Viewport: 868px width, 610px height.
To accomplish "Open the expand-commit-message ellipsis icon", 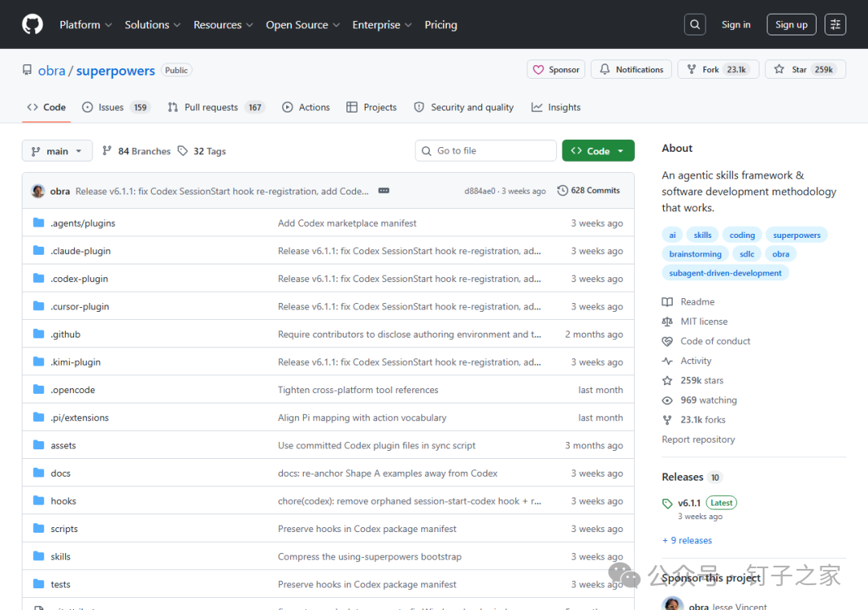I will click(383, 190).
